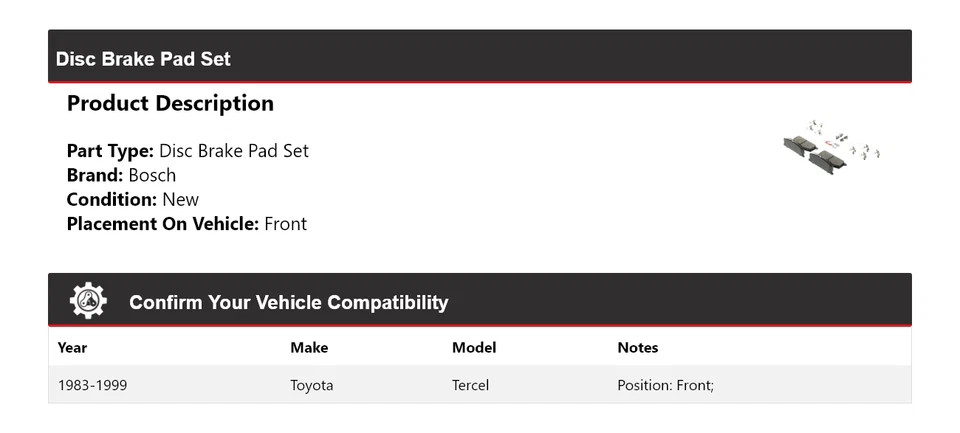Click the Make column header

point(309,347)
